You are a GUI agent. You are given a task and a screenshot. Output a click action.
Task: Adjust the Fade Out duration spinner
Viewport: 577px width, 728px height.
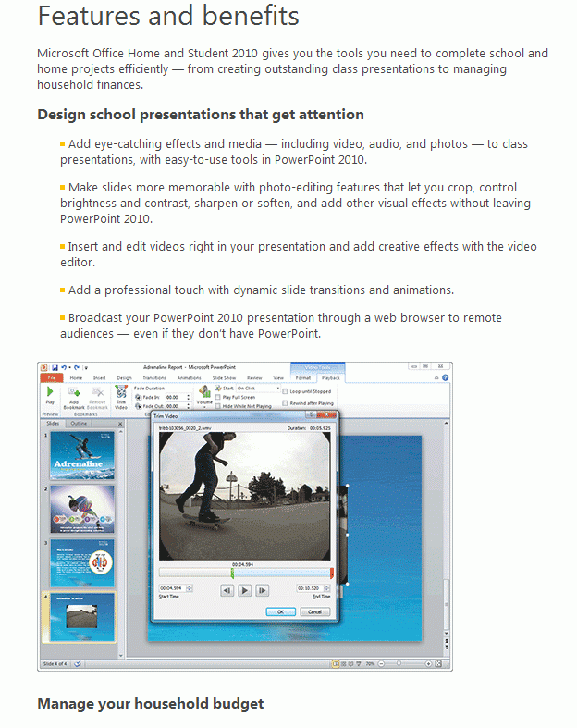(x=189, y=406)
